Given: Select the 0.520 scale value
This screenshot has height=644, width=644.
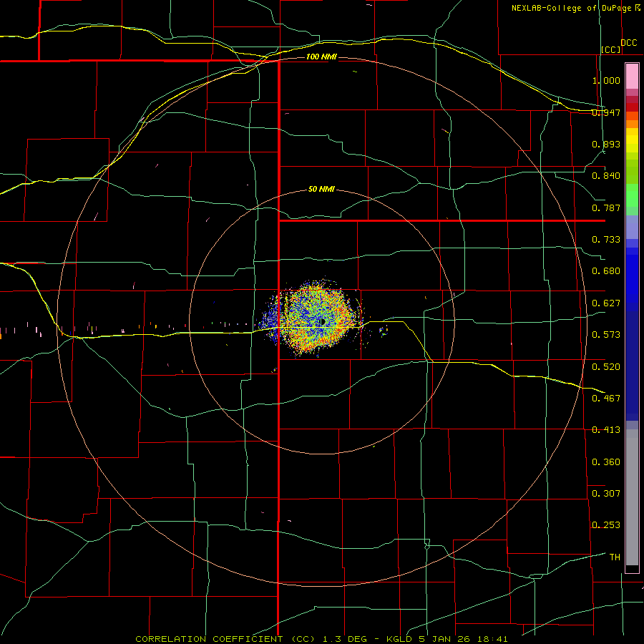Looking at the screenshot, I should coord(606,366).
